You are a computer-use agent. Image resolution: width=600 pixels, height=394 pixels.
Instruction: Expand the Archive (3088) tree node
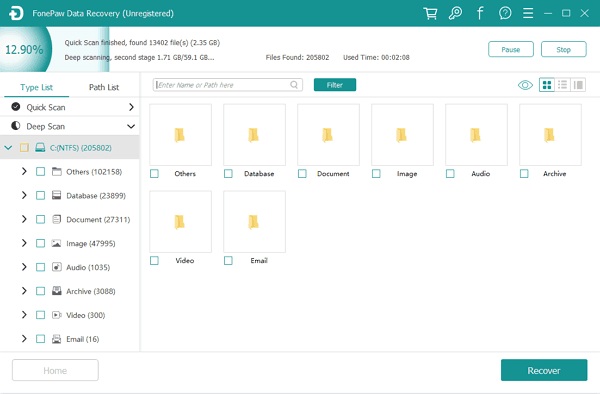24,291
